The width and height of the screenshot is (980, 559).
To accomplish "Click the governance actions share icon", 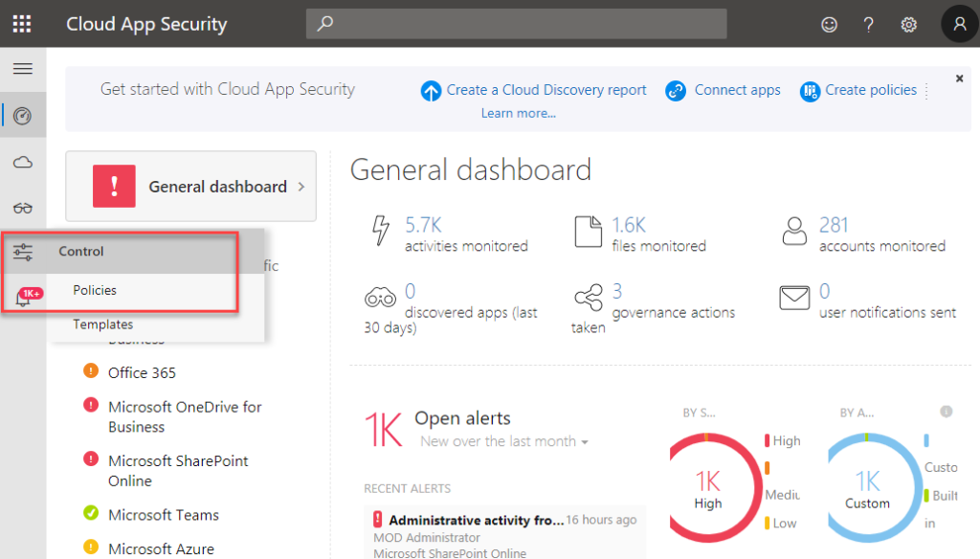I will pos(589,298).
